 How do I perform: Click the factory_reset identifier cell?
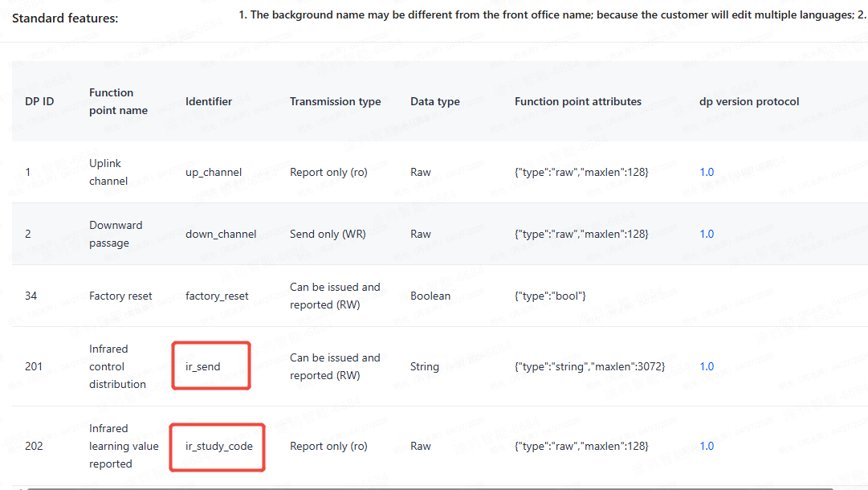(x=217, y=296)
